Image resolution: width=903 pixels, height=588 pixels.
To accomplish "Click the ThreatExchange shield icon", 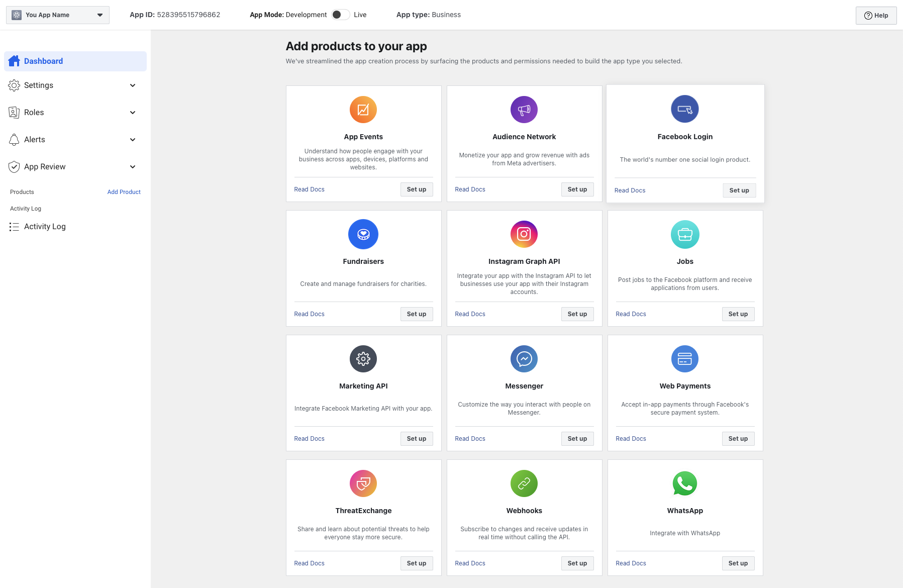I will pyautogui.click(x=363, y=483).
